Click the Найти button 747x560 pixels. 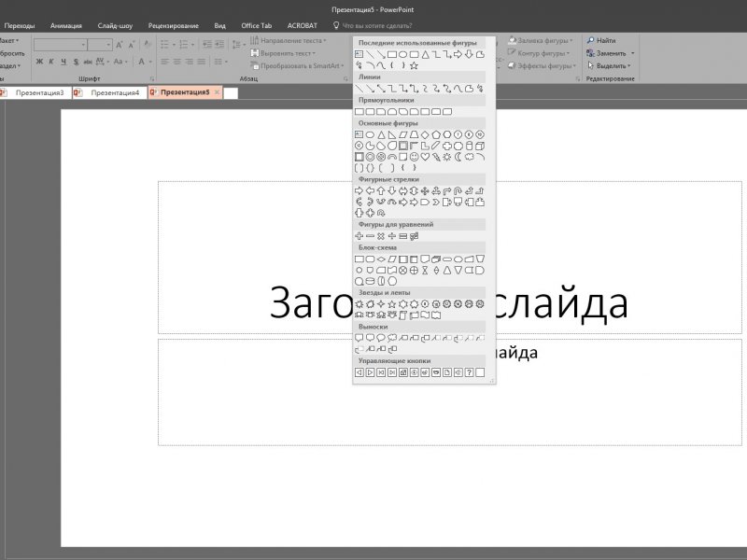click(x=601, y=40)
